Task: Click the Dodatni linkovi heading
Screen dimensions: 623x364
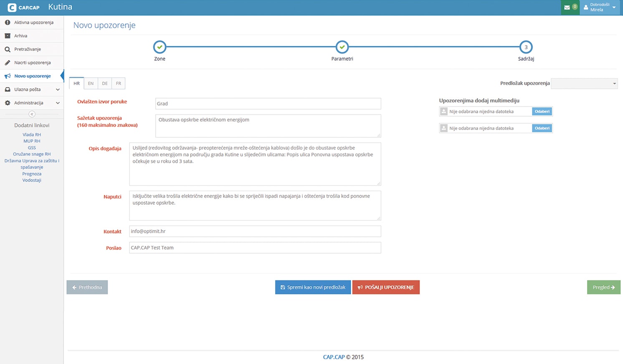Action: point(32,125)
